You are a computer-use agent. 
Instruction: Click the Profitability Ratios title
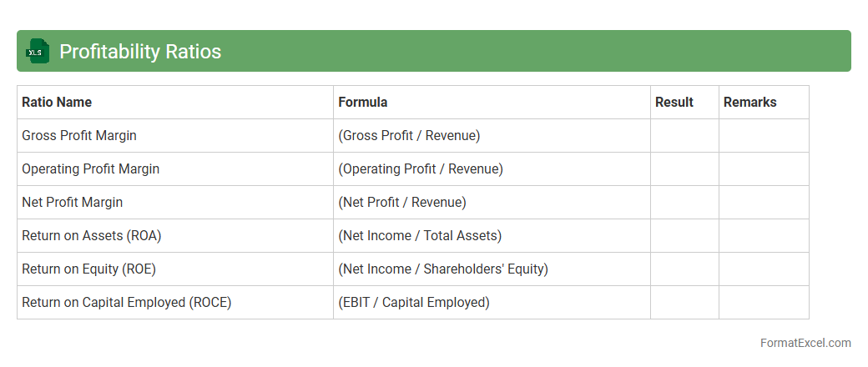pyautogui.click(x=140, y=52)
